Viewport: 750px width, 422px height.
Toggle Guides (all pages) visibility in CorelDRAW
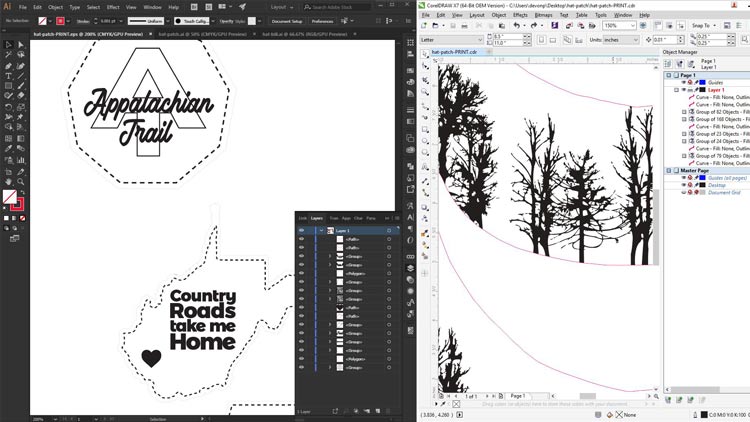pyautogui.click(x=684, y=178)
